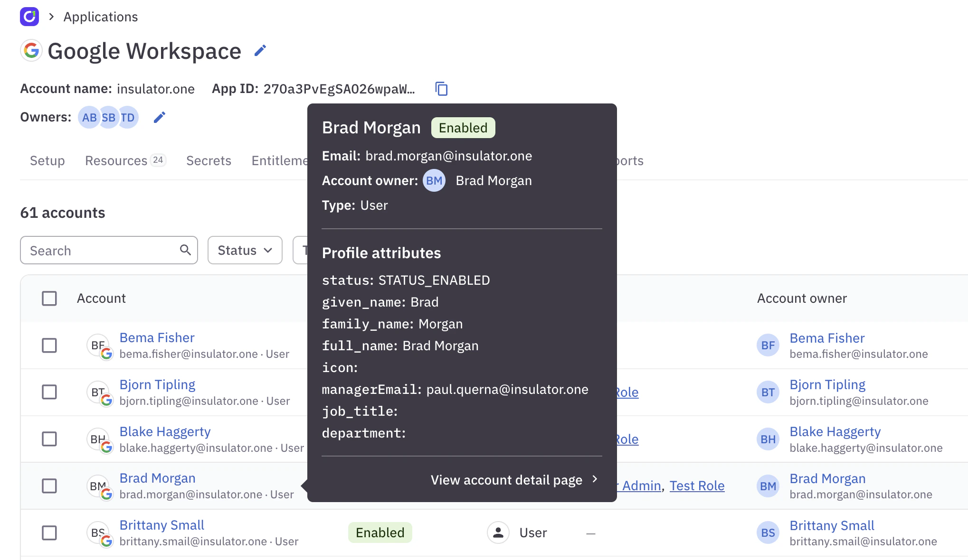Open the Test Role entitlement link
The image size is (968, 560).
point(697,485)
